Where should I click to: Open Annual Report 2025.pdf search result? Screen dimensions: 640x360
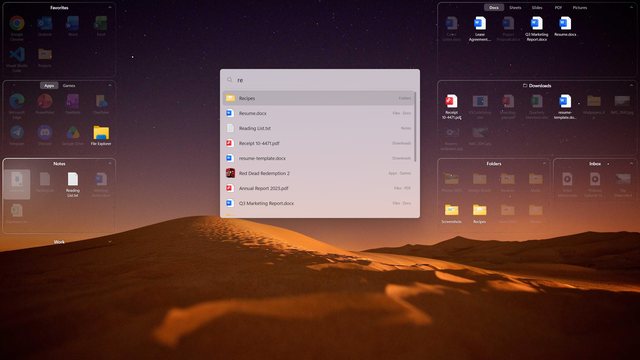click(x=318, y=188)
